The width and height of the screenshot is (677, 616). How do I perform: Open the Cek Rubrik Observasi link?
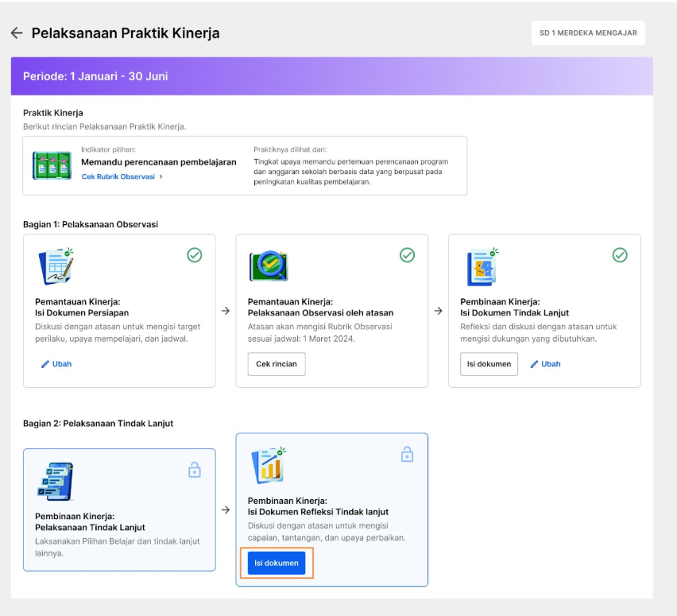tap(122, 176)
